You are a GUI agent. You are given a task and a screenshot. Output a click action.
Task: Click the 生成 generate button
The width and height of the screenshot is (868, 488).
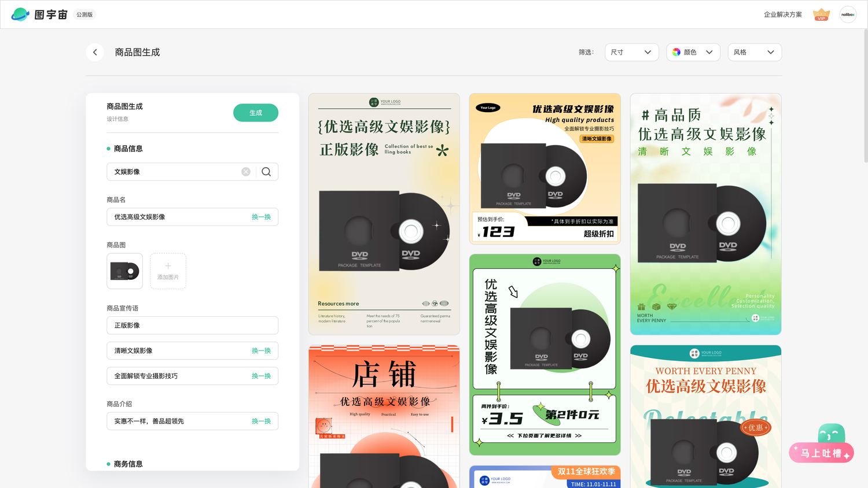click(256, 113)
